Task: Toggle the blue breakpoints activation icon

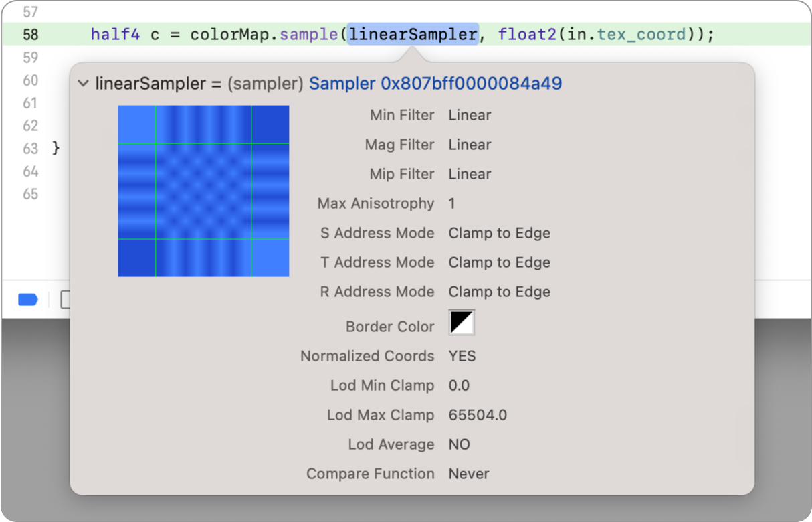Action: (x=28, y=300)
